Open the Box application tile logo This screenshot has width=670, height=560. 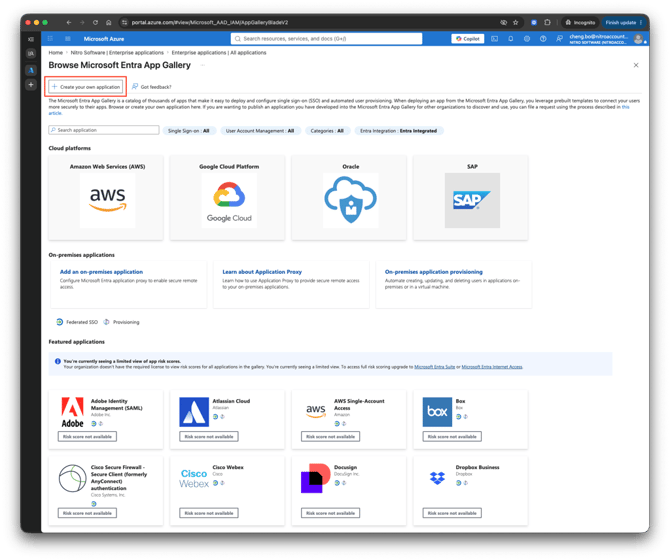[x=437, y=412]
